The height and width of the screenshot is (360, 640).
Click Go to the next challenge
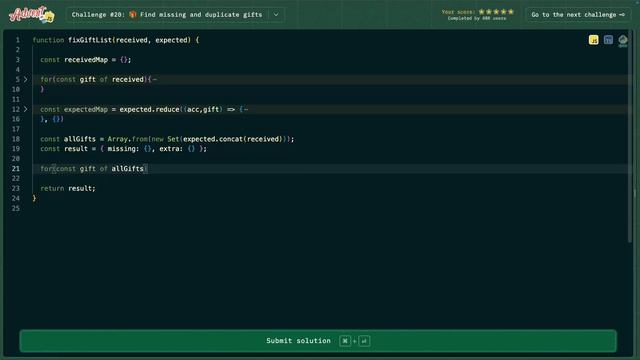point(578,15)
